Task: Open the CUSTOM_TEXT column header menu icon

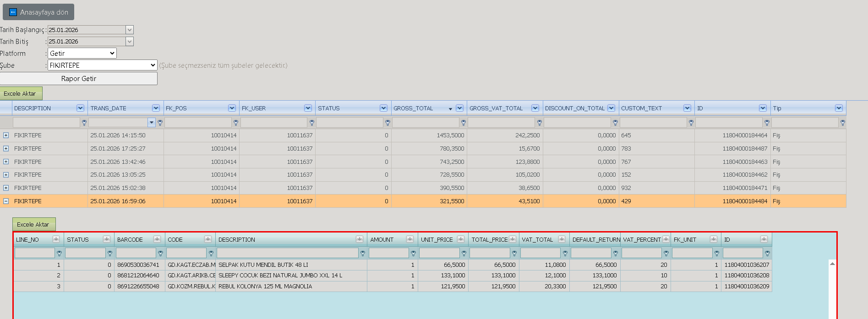Action: (x=687, y=108)
